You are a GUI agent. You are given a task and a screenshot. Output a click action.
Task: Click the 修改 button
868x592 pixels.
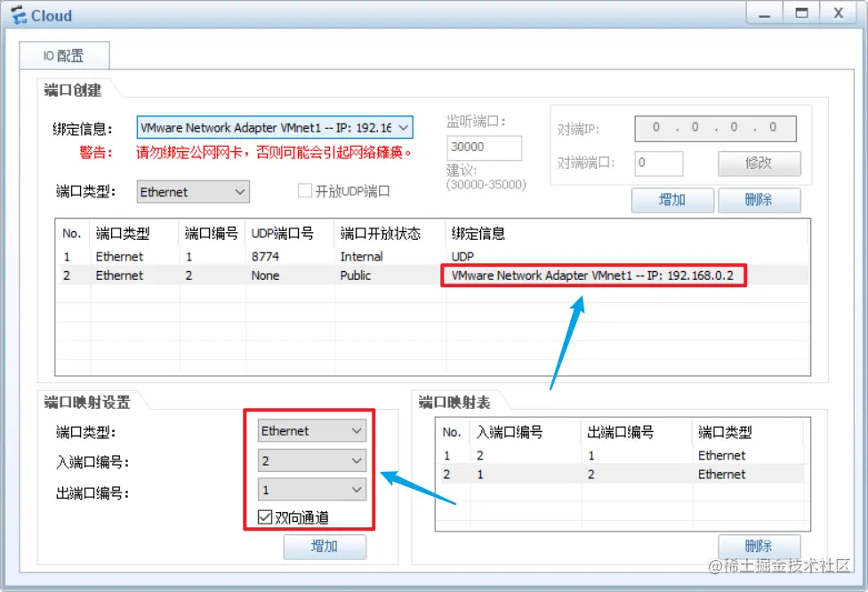coord(759,164)
